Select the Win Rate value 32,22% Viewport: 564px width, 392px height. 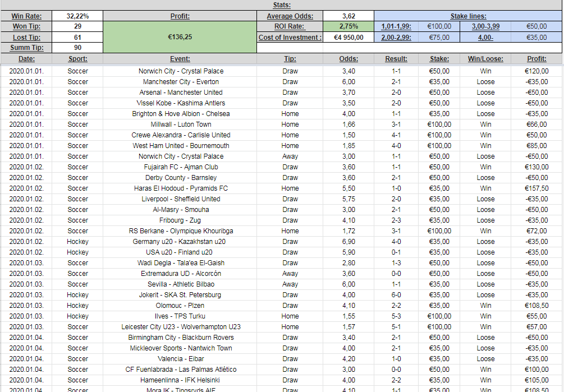point(77,16)
